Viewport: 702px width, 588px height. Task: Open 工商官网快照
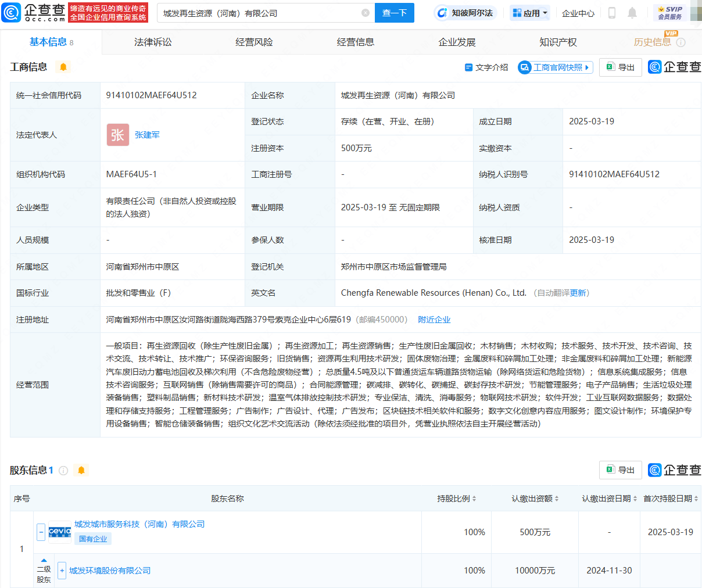point(556,67)
